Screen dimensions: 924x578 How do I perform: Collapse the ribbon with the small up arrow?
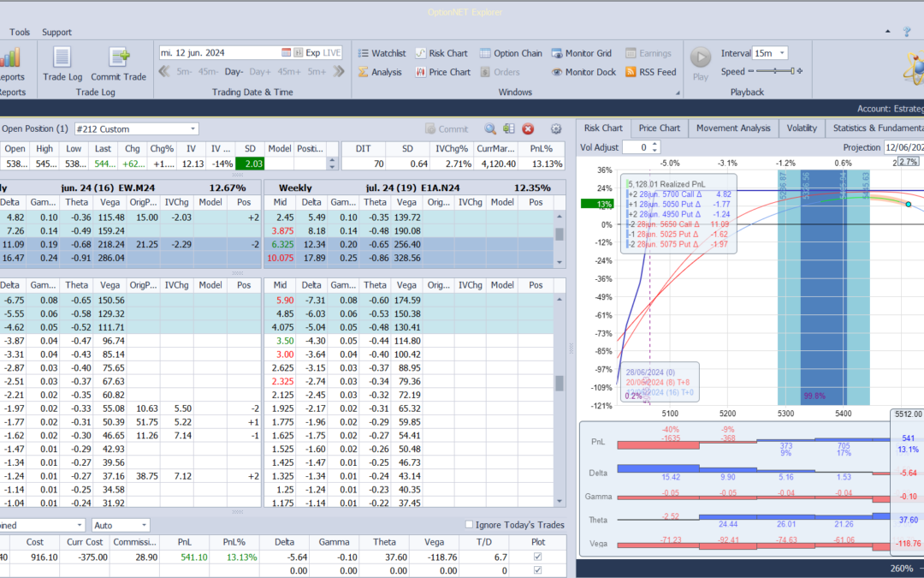click(887, 32)
